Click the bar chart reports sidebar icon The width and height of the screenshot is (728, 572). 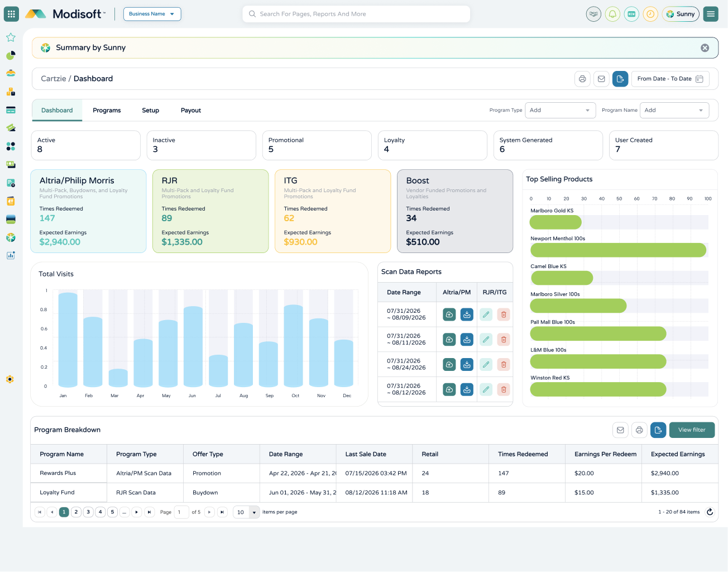(11, 255)
